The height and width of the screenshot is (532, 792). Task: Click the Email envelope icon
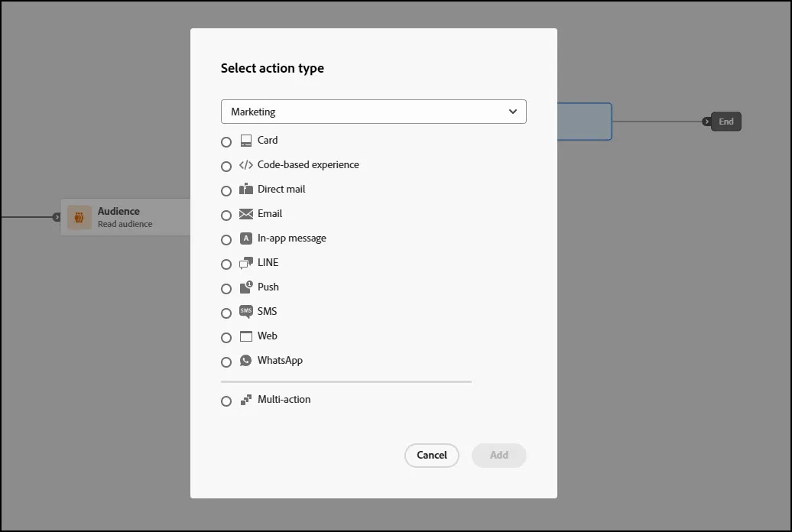coord(246,214)
